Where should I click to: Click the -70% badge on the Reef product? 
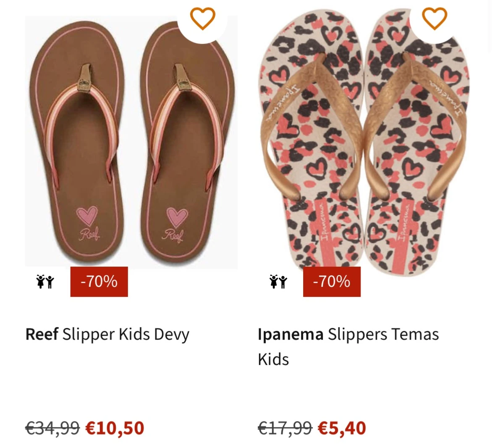coord(99,282)
